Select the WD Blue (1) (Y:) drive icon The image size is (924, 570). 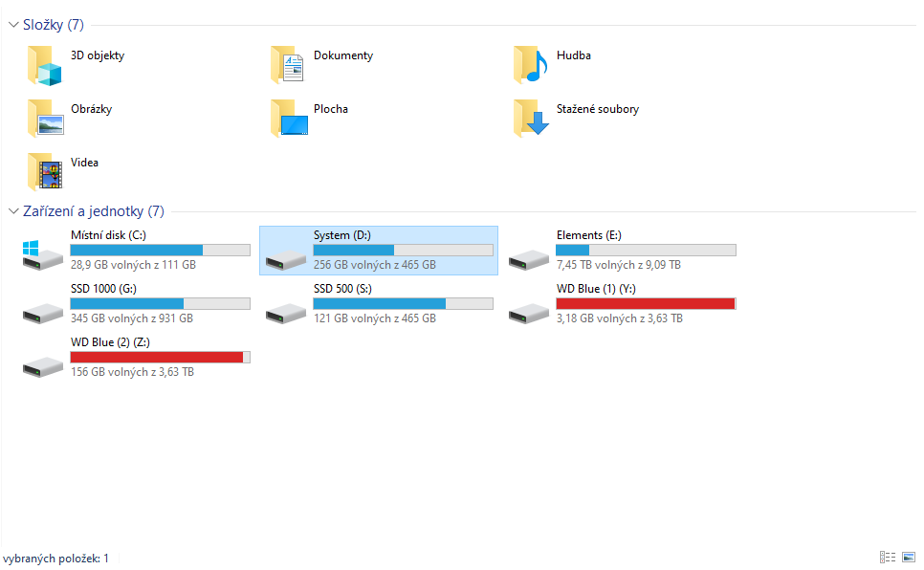click(x=529, y=313)
